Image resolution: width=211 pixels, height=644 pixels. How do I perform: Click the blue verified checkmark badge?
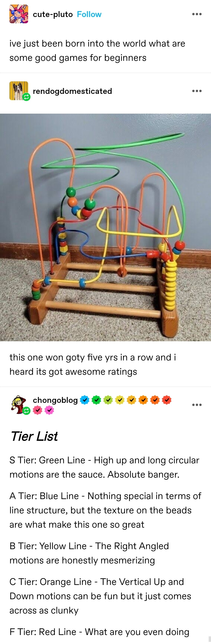[x=85, y=400]
